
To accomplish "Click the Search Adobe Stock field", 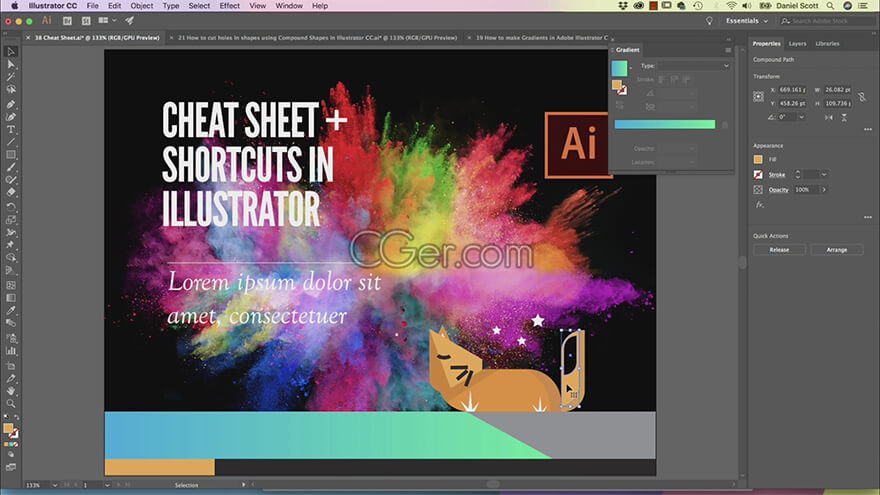I will 827,21.
